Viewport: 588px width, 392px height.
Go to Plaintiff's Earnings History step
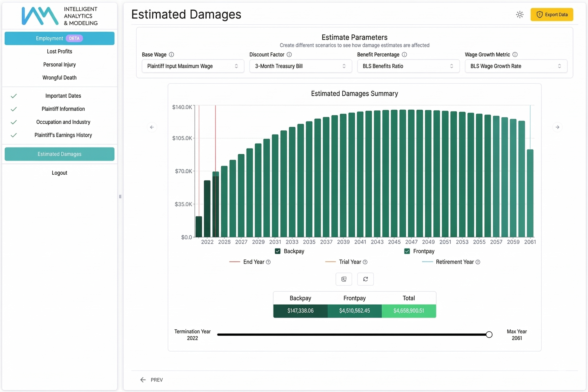[63, 135]
